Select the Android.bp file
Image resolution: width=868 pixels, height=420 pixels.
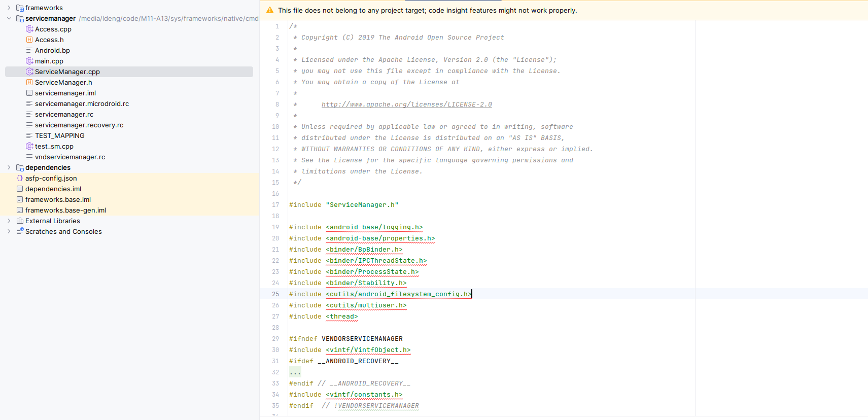[52, 50]
